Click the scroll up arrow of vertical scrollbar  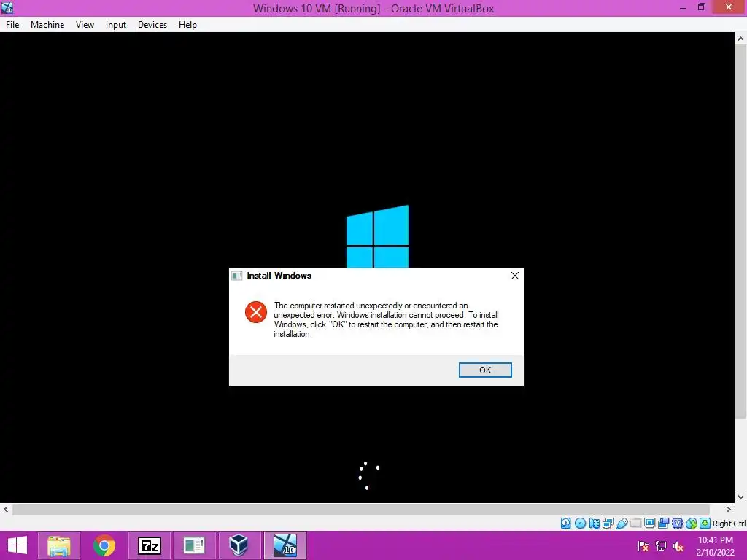click(740, 39)
